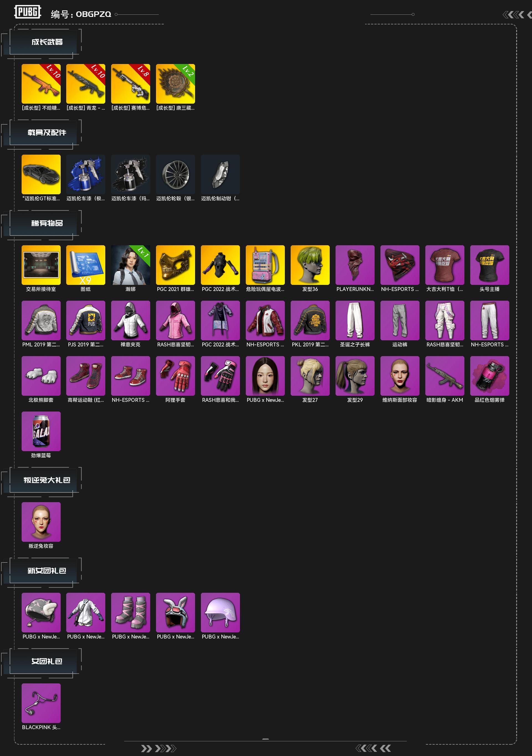Select the 品红色烟雾弹 smoke grenade icon
Screen dimensions: 532x756
[490, 376]
